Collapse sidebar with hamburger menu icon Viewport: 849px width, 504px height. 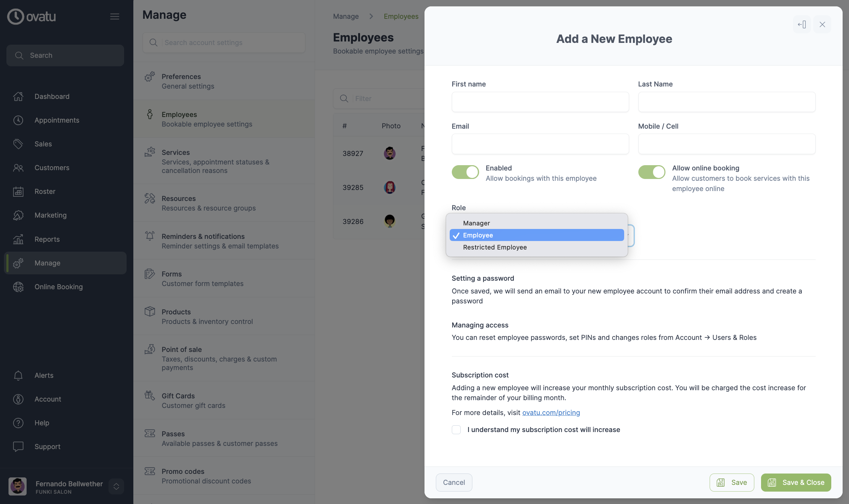(x=115, y=16)
